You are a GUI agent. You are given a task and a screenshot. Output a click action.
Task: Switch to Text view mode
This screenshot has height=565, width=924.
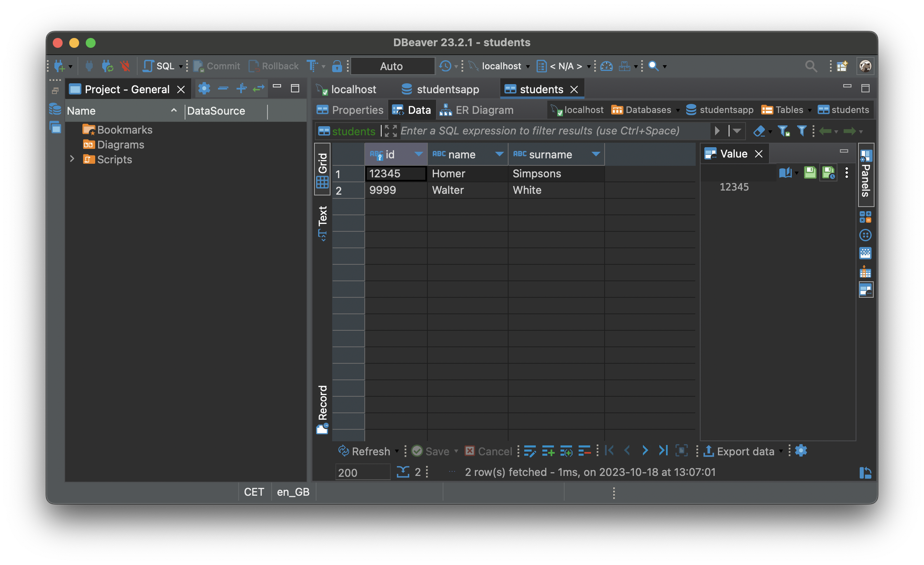click(x=323, y=223)
